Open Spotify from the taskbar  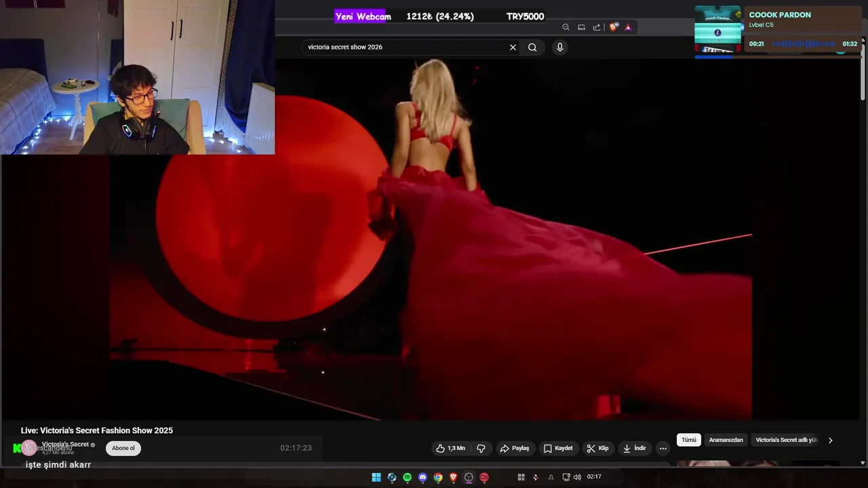(407, 477)
